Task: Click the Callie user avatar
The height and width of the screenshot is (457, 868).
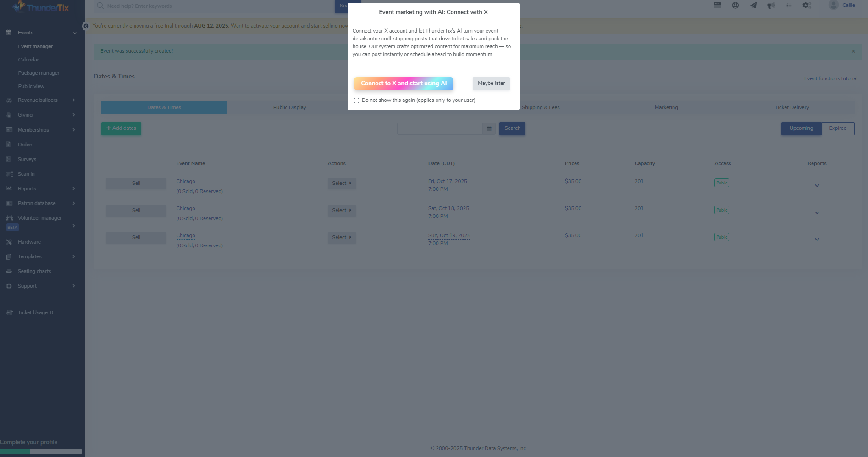Action: 834,5
